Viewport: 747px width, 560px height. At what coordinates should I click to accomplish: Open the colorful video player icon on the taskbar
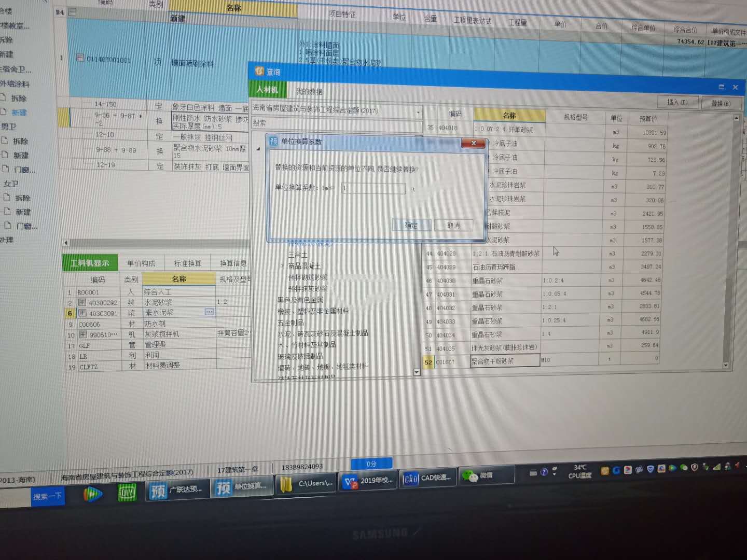click(92, 495)
